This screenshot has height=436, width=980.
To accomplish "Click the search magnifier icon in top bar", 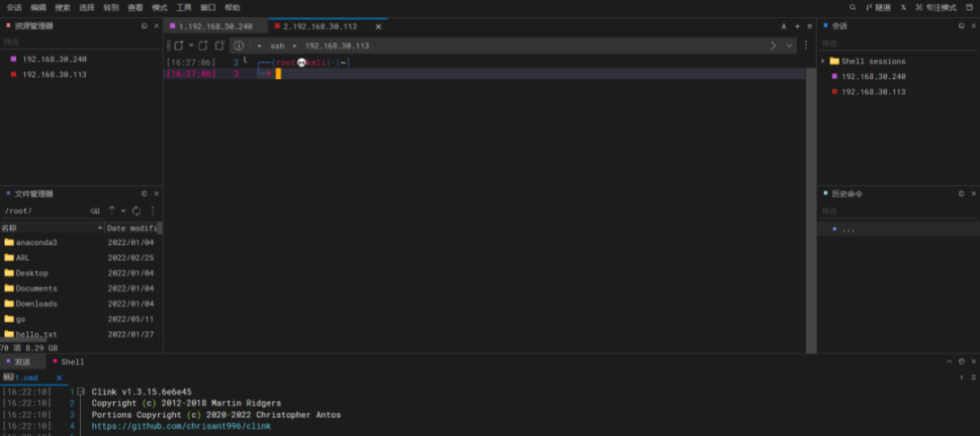I will (853, 7).
